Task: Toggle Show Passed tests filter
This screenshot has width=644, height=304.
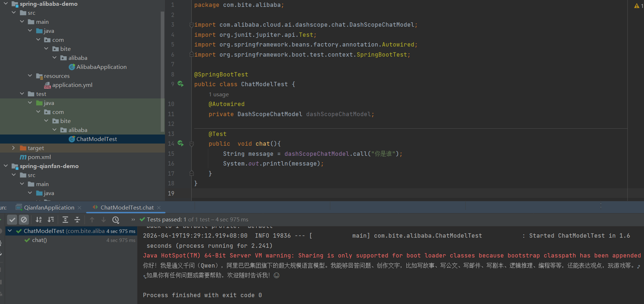Action: (x=12, y=220)
